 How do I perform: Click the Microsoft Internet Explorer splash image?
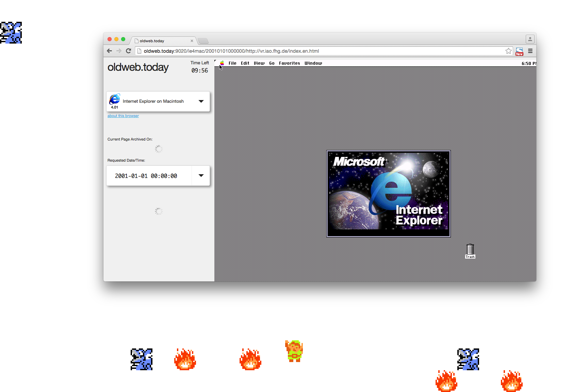[x=388, y=194]
